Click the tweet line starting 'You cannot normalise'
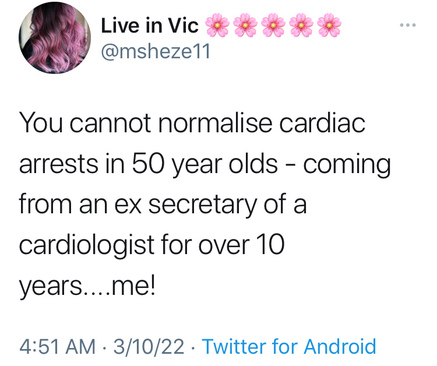Image resolution: width=437 pixels, height=366 pixels. pyautogui.click(x=192, y=123)
